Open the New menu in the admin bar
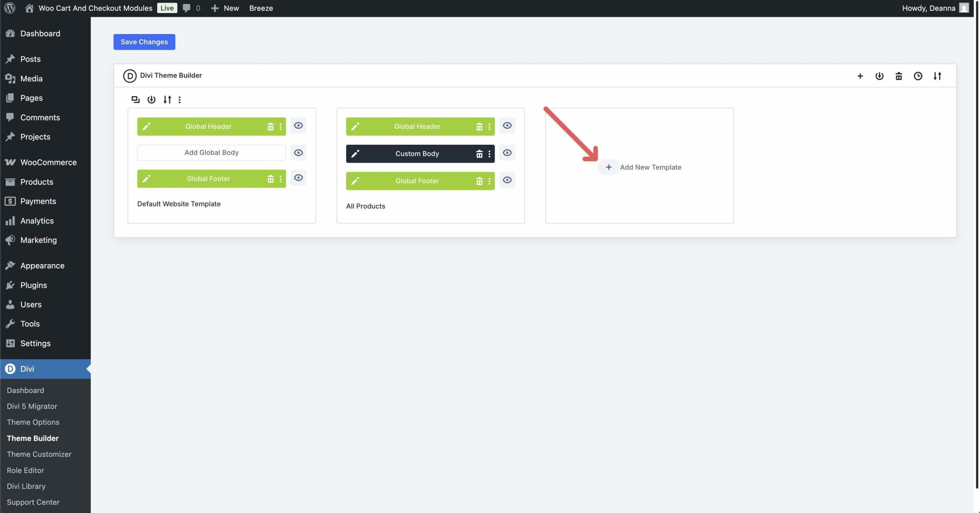 pyautogui.click(x=225, y=8)
